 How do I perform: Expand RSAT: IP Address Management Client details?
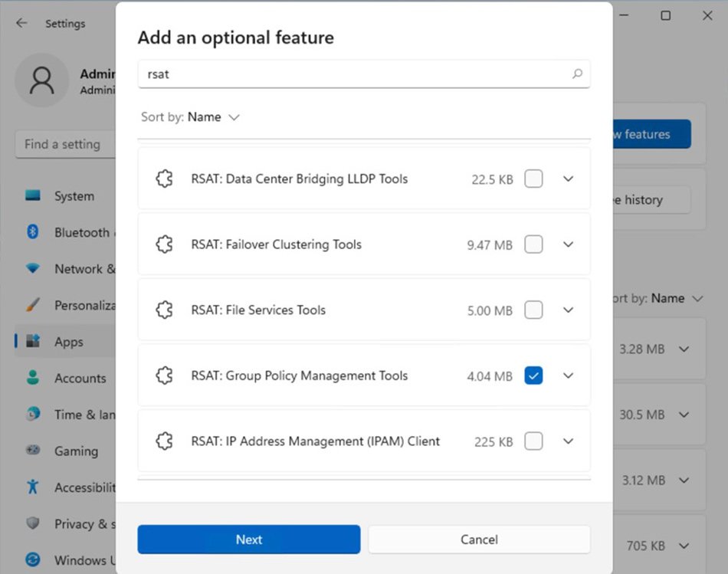point(568,441)
